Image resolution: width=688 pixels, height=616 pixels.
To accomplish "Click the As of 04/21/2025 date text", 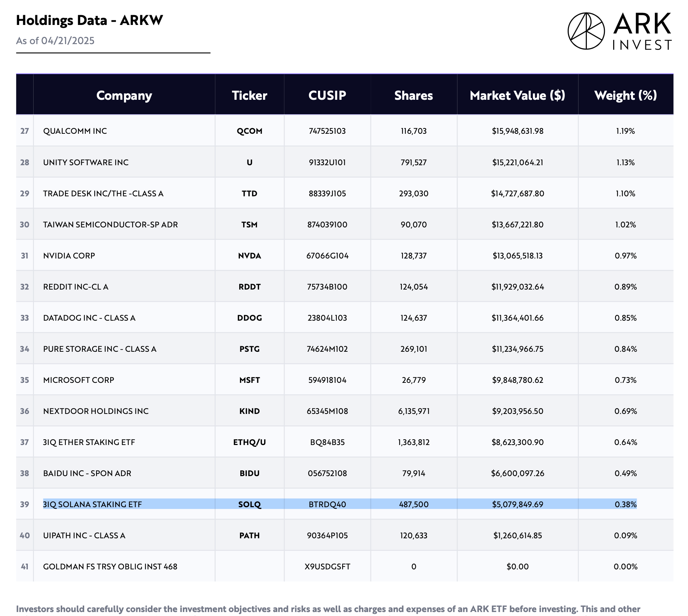I will click(x=55, y=40).
